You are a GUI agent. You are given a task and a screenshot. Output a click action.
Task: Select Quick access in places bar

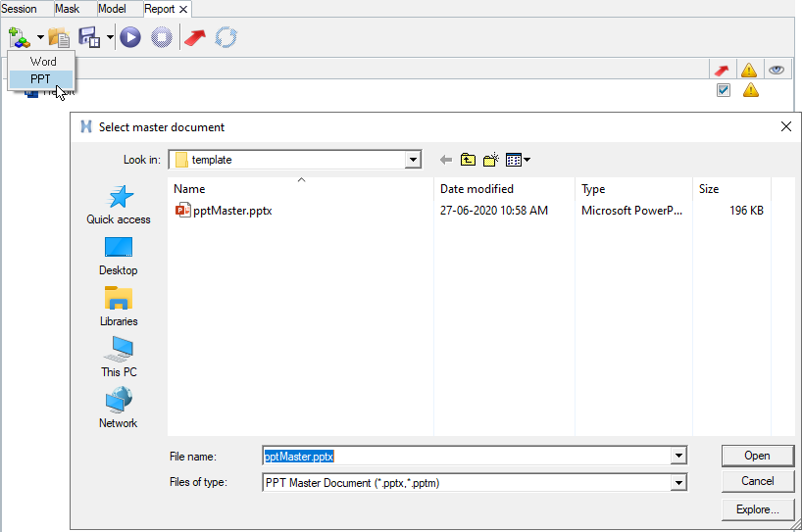coord(119,205)
